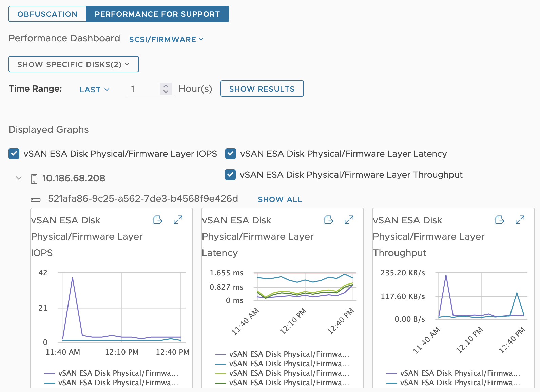Select disk 521afa86-9c25-a562-7de3-b4568f9e426d
Image resolution: width=540 pixels, height=392 pixels.
[x=143, y=198]
